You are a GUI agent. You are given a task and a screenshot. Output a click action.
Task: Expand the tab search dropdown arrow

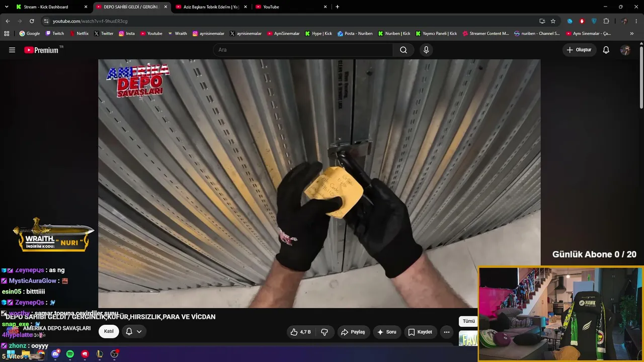7,7
